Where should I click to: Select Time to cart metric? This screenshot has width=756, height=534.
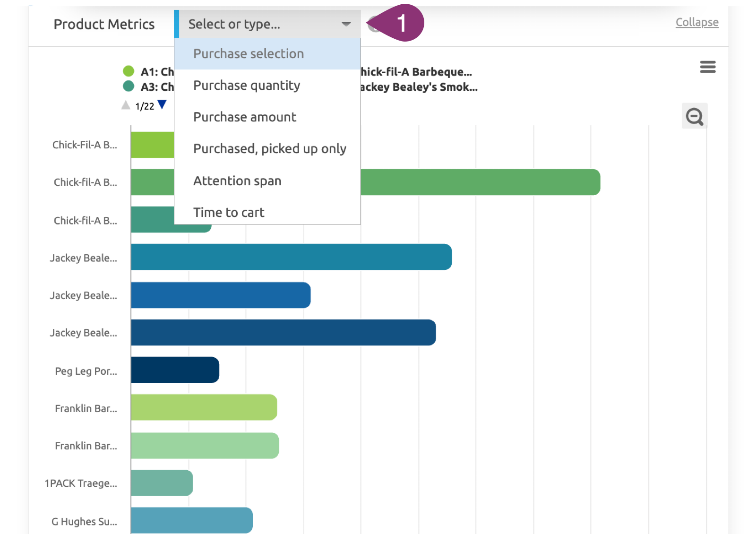click(x=229, y=213)
